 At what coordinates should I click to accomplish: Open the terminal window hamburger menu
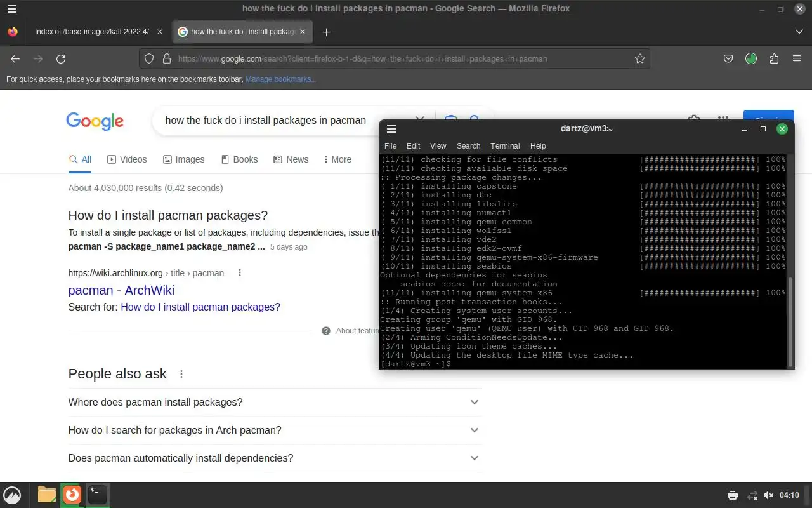click(x=391, y=129)
